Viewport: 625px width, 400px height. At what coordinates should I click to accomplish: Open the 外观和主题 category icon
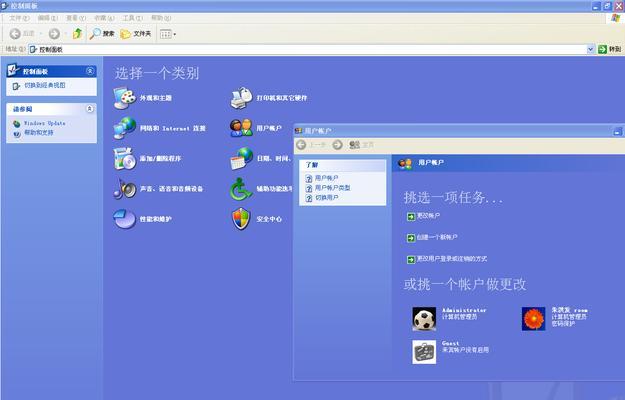pos(124,98)
